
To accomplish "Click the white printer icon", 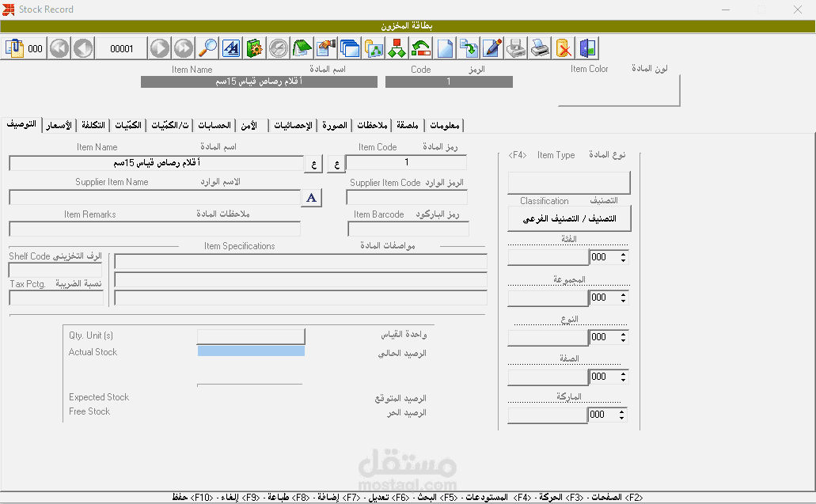I will (540, 48).
